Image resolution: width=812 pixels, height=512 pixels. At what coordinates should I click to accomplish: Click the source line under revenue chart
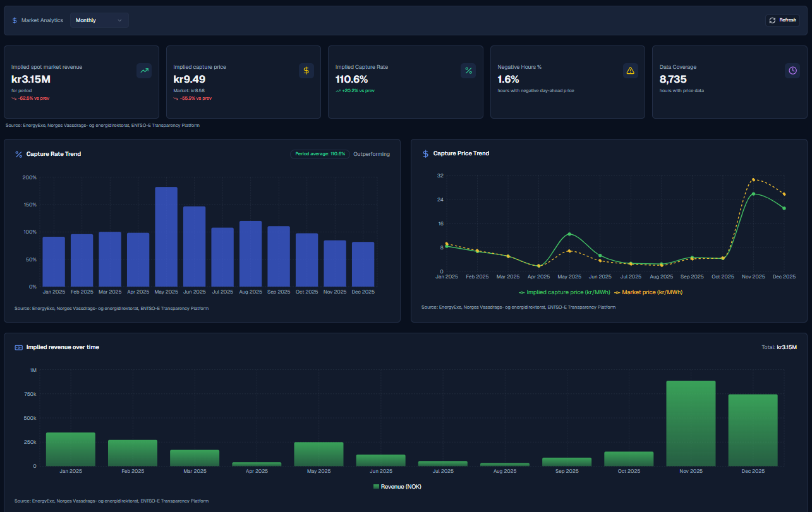pyautogui.click(x=111, y=501)
